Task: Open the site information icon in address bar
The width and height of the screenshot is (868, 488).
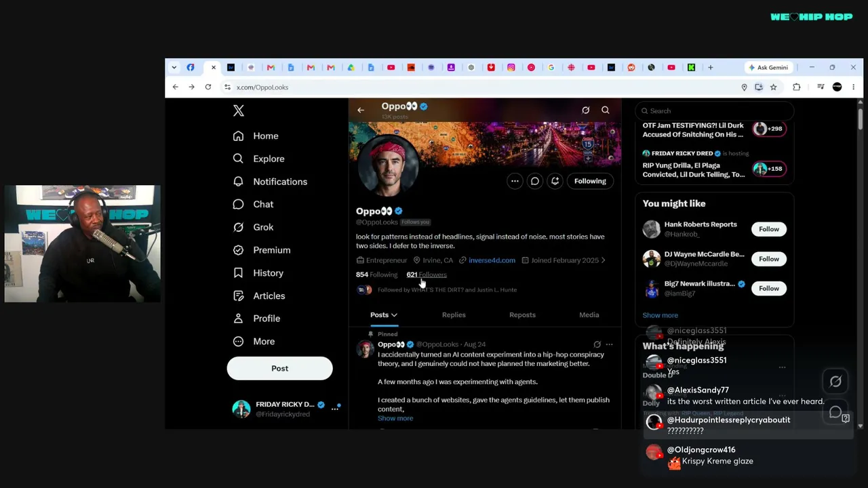Action: click(228, 87)
